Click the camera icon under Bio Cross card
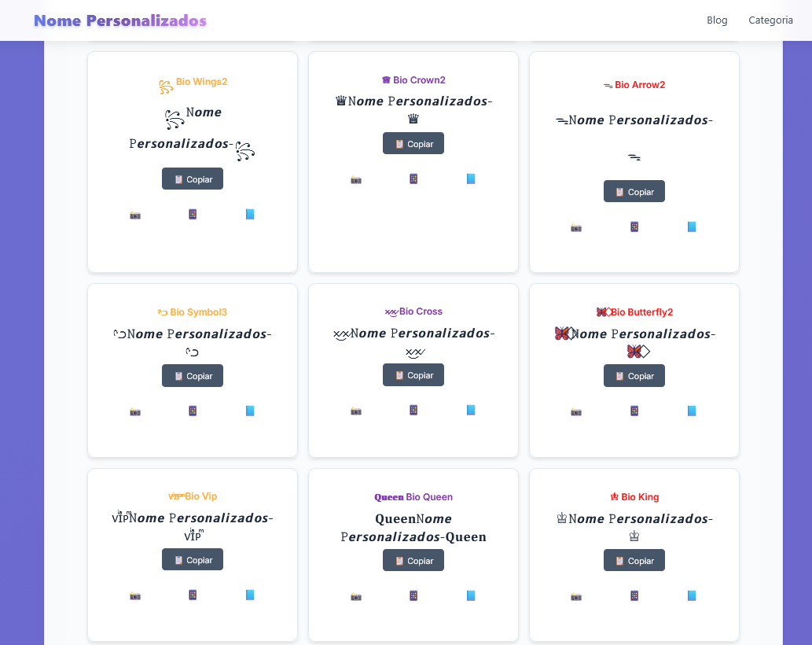Viewport: 812px width, 645px height. [355, 410]
